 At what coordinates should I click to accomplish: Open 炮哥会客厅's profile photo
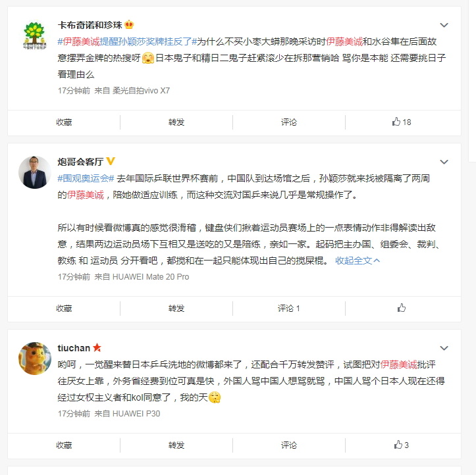pyautogui.click(x=35, y=172)
